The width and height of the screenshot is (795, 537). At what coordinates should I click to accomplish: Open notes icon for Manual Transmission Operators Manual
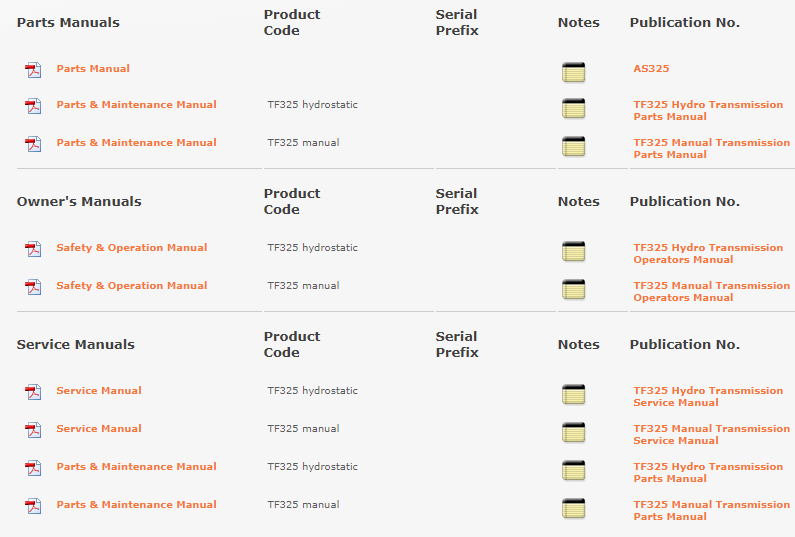point(573,289)
